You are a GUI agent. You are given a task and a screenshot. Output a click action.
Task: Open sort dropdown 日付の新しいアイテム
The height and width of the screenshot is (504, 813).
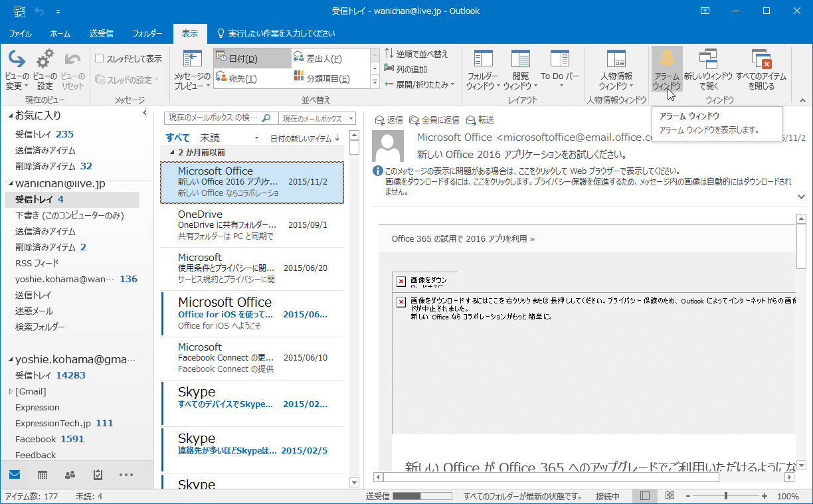[x=306, y=138]
